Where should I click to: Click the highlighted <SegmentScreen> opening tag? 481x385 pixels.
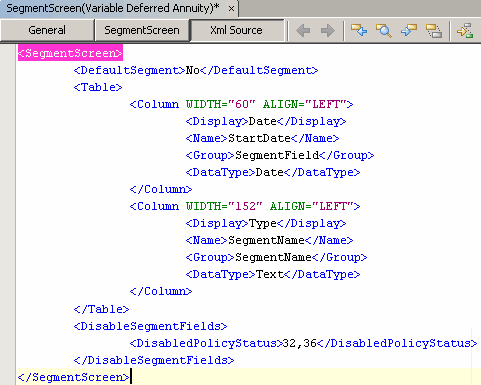coord(70,53)
